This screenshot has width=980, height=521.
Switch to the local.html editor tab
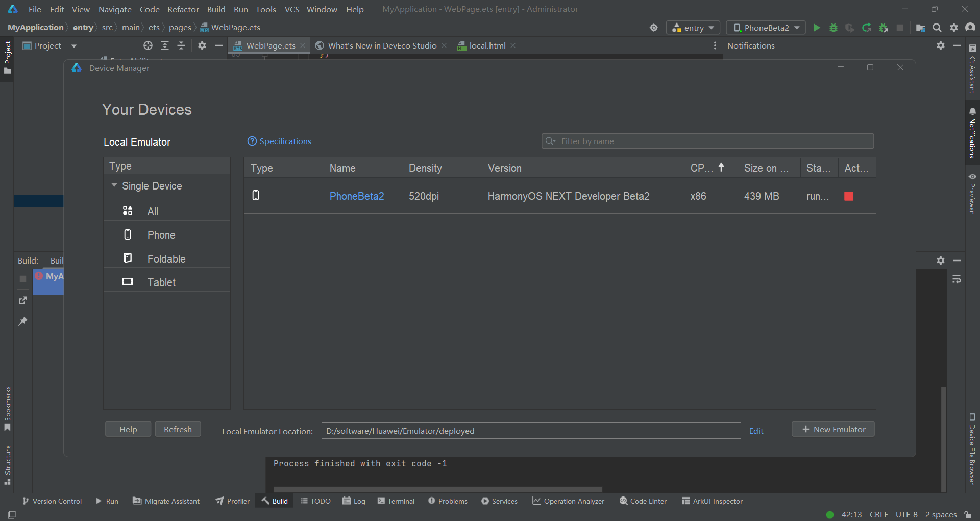[487, 45]
